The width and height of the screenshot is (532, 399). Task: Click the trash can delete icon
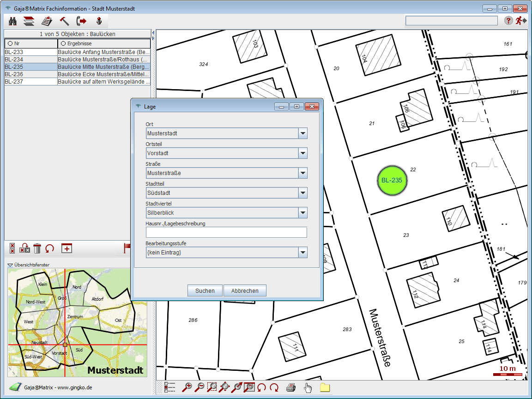coord(37,248)
